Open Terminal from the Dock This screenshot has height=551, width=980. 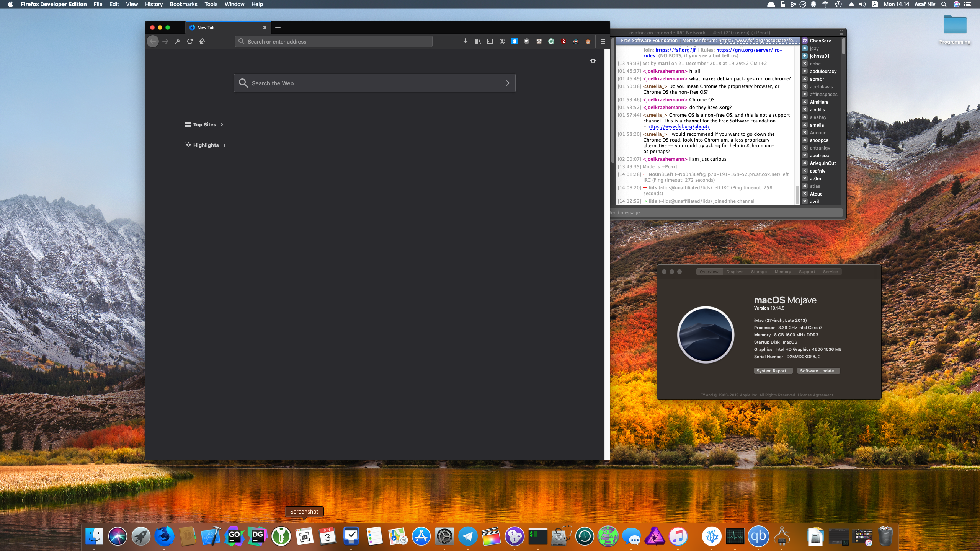coord(537,536)
